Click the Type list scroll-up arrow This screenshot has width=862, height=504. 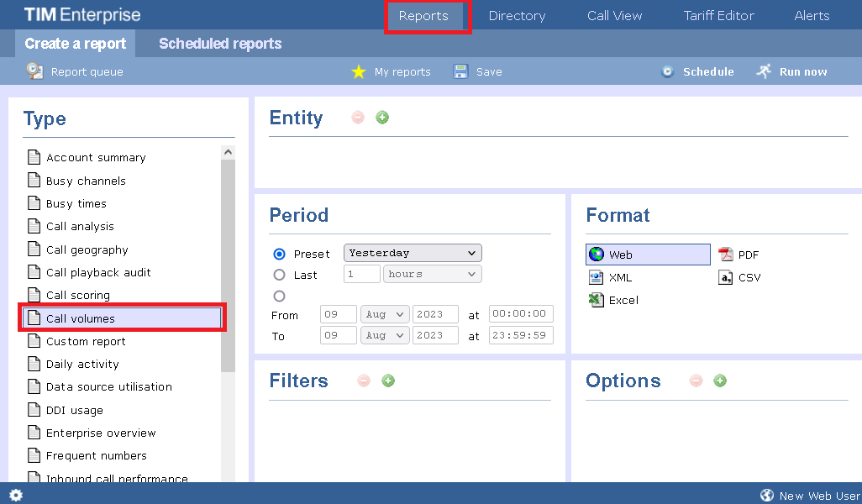[228, 152]
